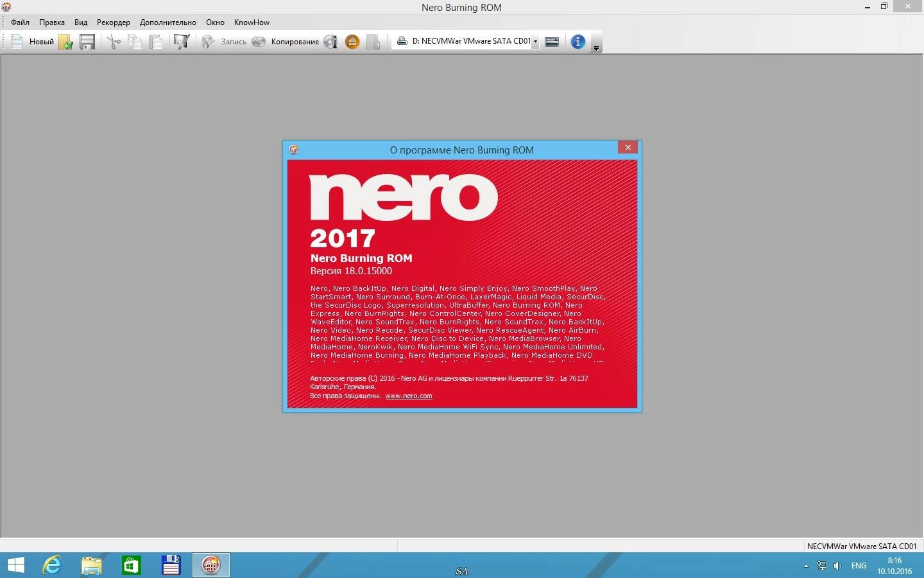Click the volume speaker tray icon
This screenshot has width=924, height=578.
[x=838, y=566]
